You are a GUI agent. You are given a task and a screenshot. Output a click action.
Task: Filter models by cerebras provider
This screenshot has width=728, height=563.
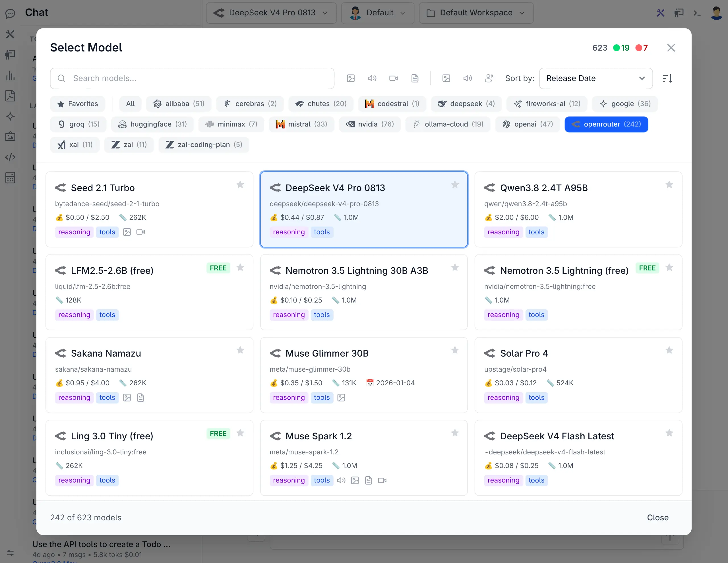pos(250,104)
